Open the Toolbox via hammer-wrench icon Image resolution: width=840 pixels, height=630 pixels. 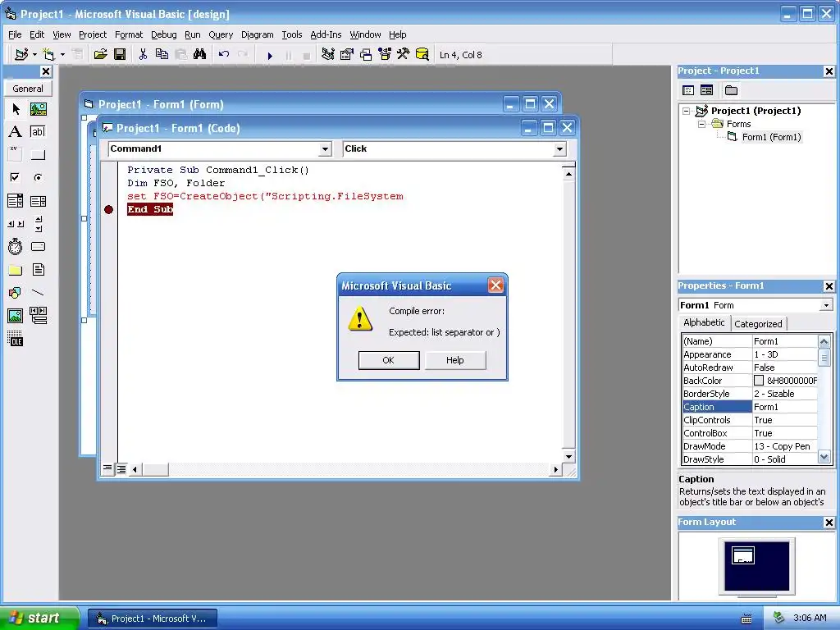(x=404, y=55)
